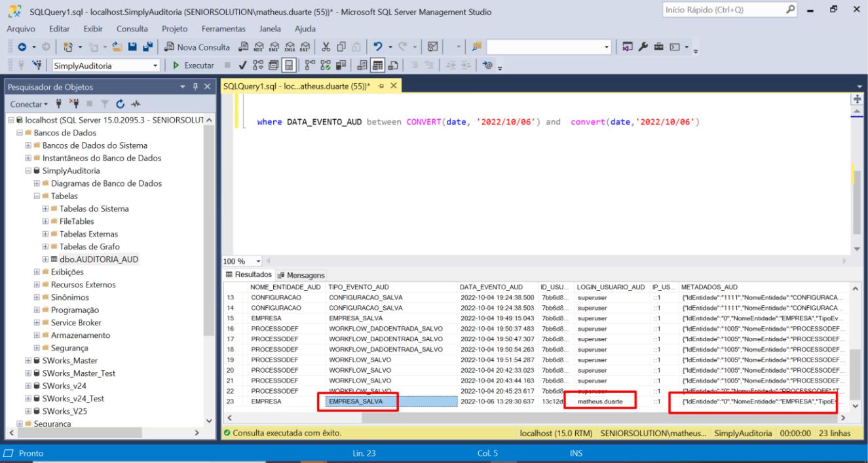Screen dimensions: 868x463
Task: Click the Parse checkmark icon
Action: coord(242,65)
